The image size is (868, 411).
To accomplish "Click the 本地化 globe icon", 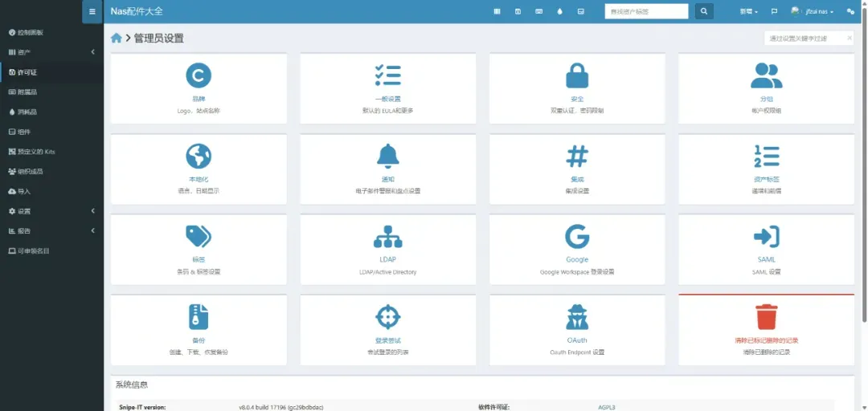I will (x=199, y=156).
